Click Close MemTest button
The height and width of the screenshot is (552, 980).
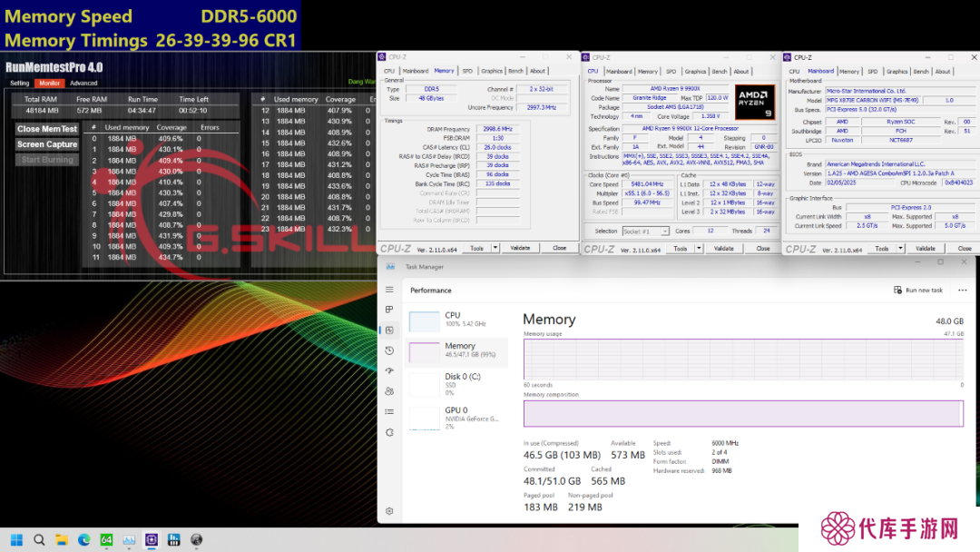click(47, 129)
